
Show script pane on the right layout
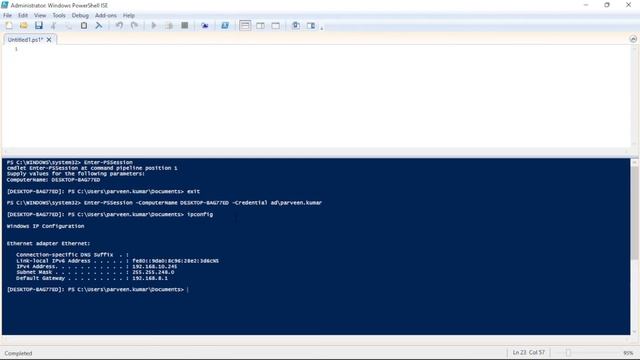click(x=260, y=25)
